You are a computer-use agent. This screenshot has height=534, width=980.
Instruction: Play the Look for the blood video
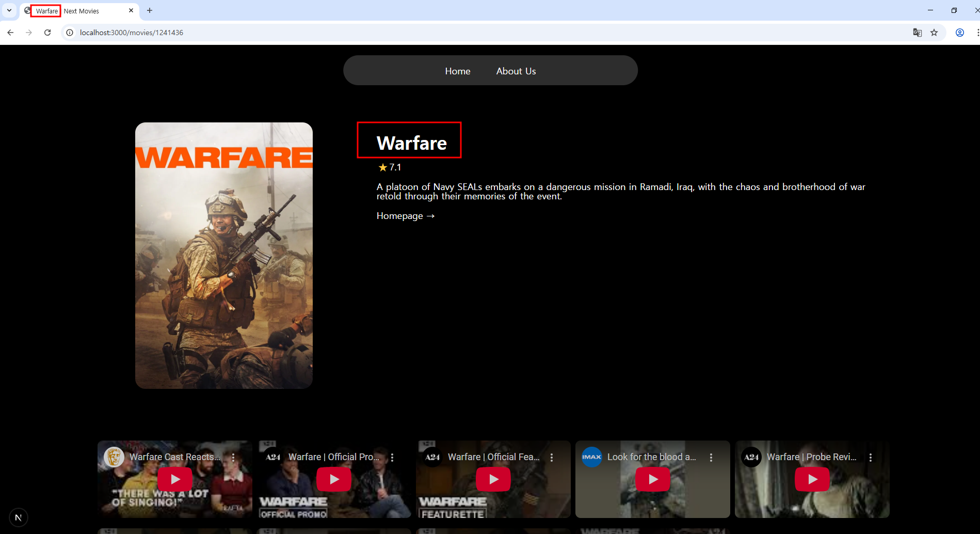(653, 479)
